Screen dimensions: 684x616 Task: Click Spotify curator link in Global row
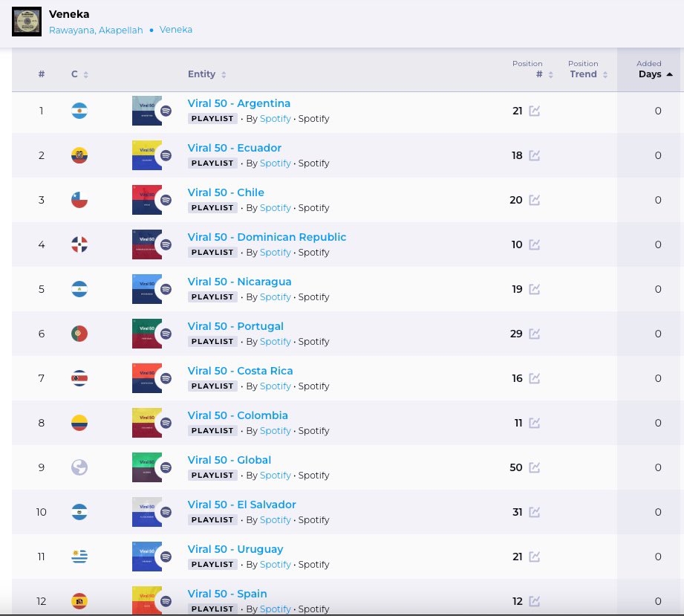276,475
